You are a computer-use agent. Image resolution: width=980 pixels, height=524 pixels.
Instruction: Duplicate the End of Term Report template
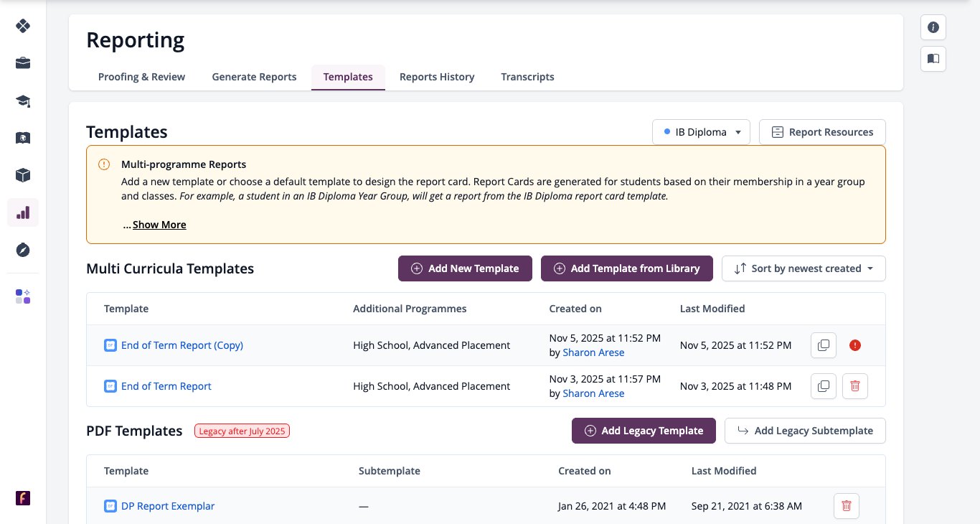pyautogui.click(x=824, y=386)
